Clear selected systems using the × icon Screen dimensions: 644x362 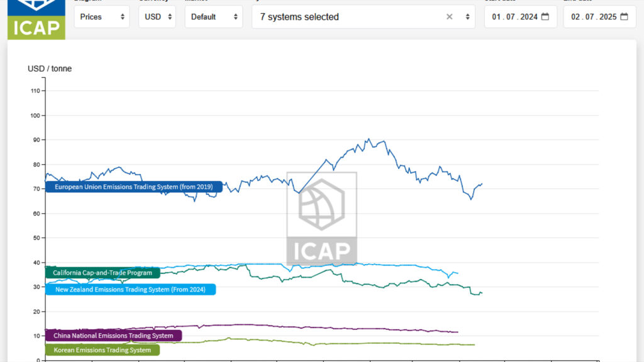pos(450,17)
